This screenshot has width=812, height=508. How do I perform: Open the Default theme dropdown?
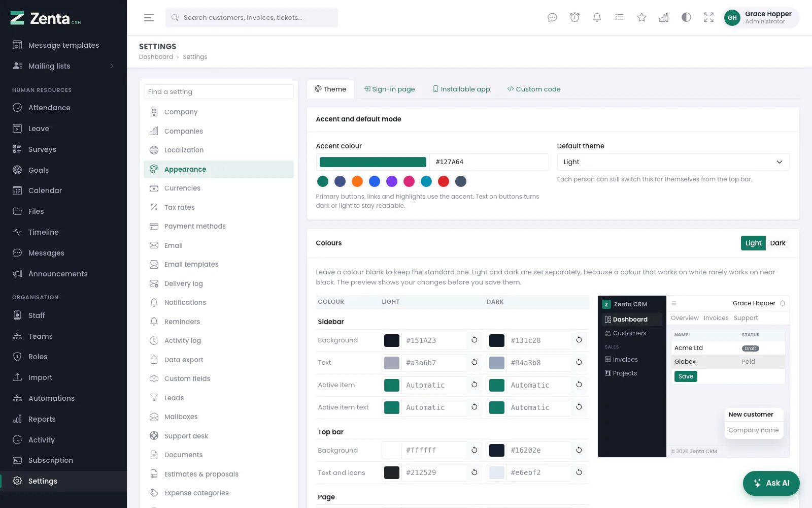(x=673, y=162)
